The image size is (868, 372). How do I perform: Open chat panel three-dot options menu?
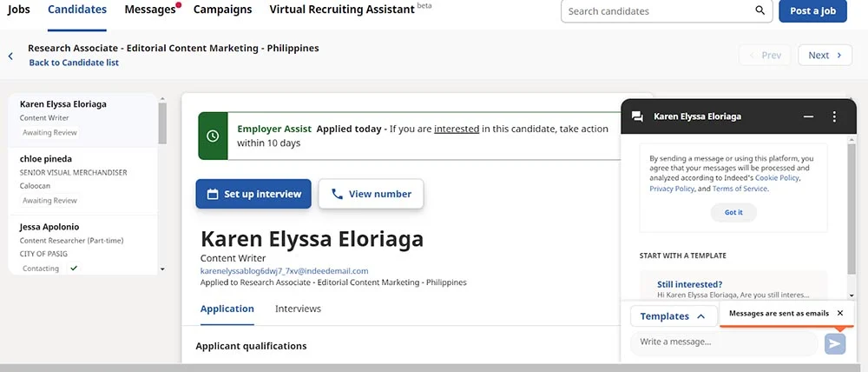point(833,116)
